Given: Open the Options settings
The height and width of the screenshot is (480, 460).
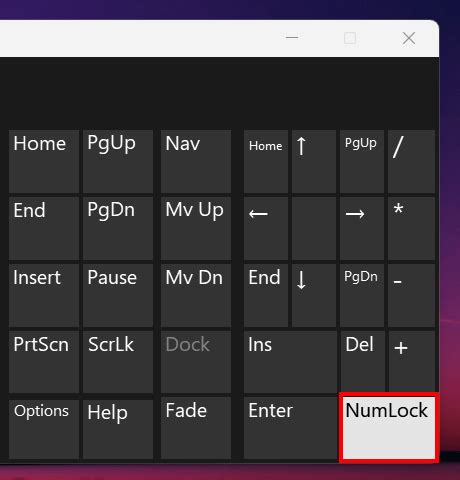Looking at the screenshot, I should (44, 429).
